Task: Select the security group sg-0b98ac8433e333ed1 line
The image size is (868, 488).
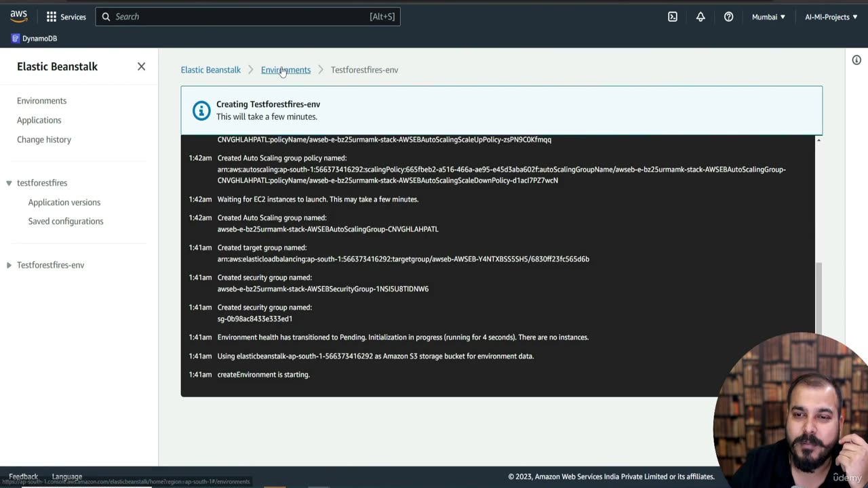Action: pos(255,319)
